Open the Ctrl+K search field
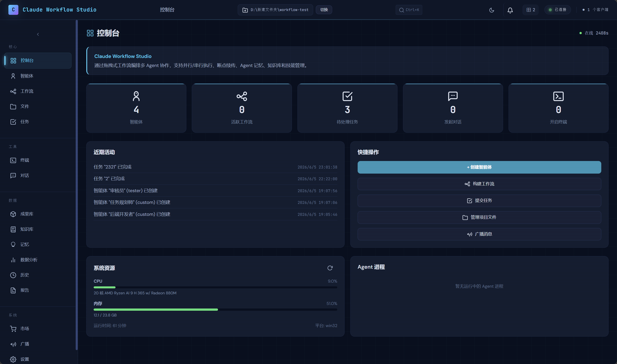Image resolution: width=617 pixels, height=364 pixels. coord(409,10)
